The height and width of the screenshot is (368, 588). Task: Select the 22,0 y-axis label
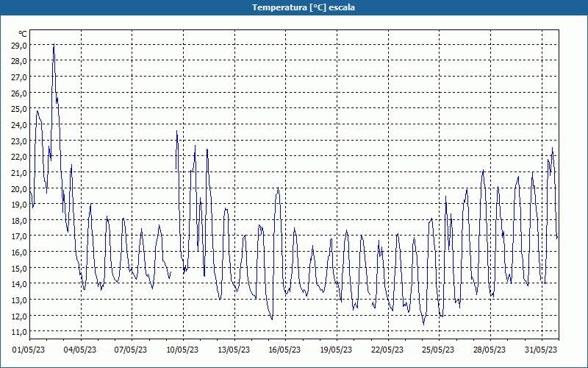(19, 157)
